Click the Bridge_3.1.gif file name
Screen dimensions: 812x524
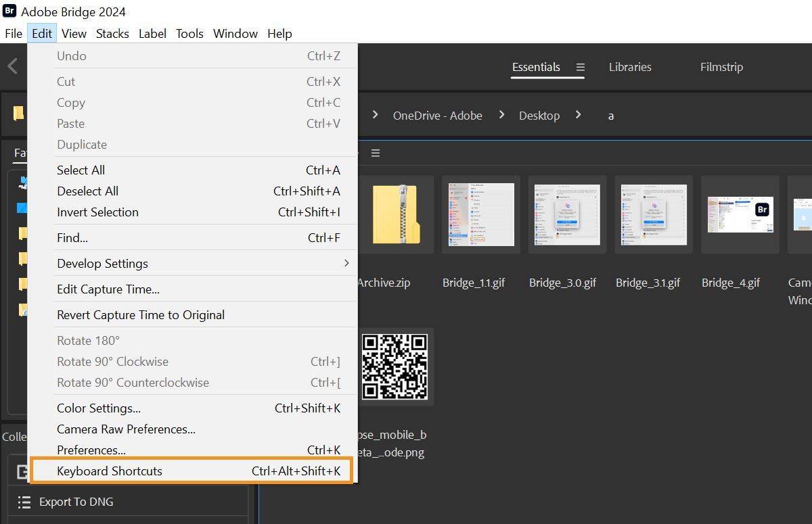pos(648,283)
